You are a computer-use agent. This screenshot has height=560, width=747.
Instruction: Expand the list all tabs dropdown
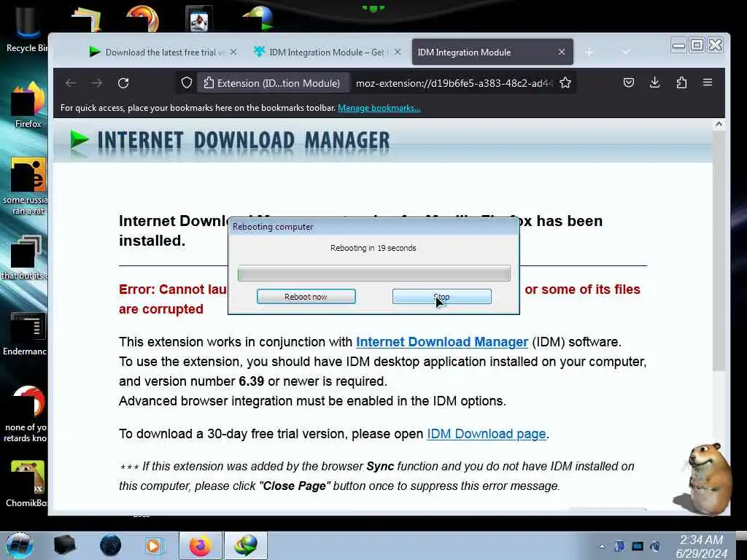tap(626, 52)
